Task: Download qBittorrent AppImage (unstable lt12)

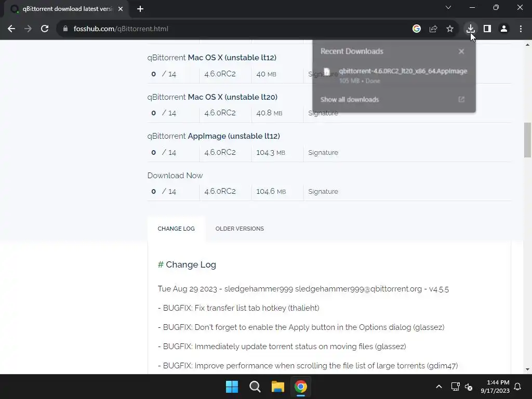Action: (x=214, y=136)
